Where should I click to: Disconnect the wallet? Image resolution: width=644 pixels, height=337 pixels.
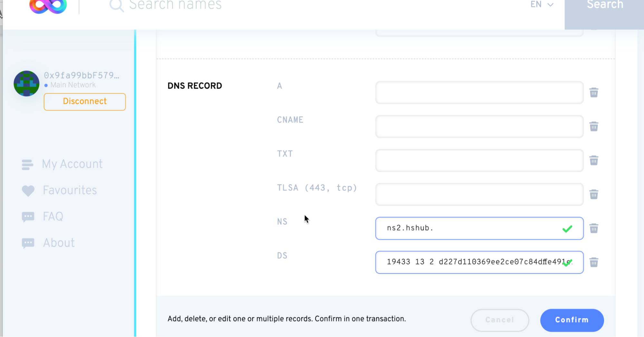pos(85,102)
